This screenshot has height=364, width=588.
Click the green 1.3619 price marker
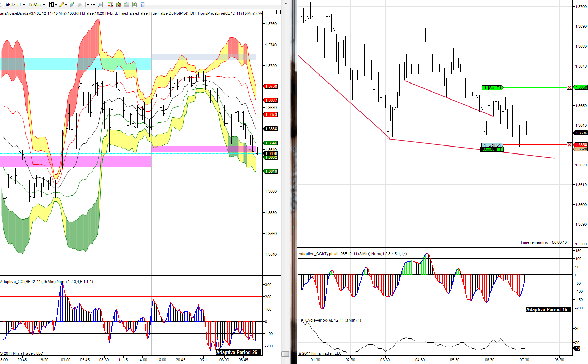(270, 171)
